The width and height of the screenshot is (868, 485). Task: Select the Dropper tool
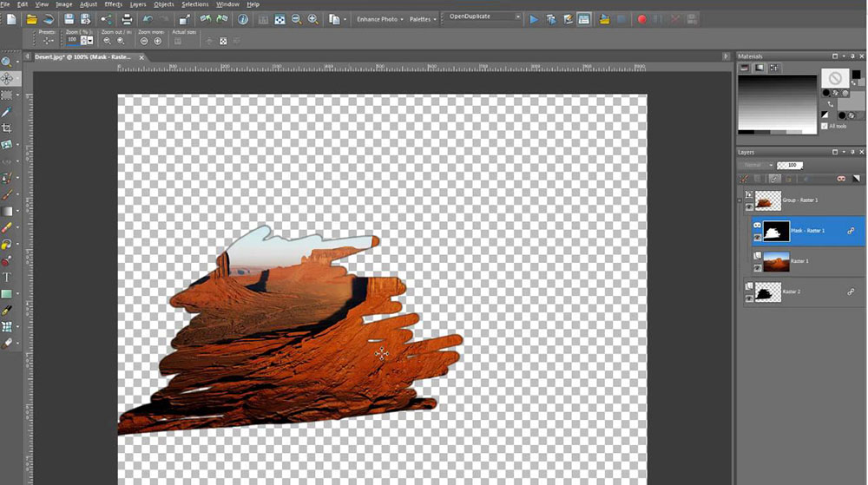[x=7, y=112]
